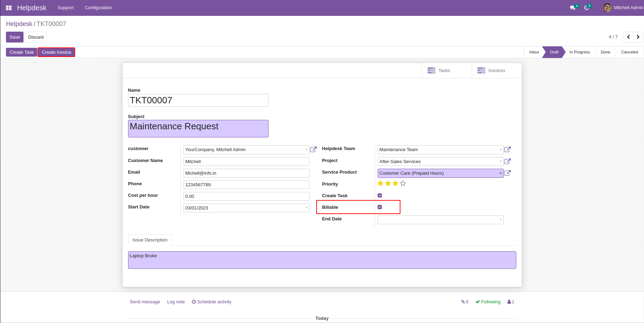Click the Create Invoice button
The height and width of the screenshot is (323, 644).
57,52
